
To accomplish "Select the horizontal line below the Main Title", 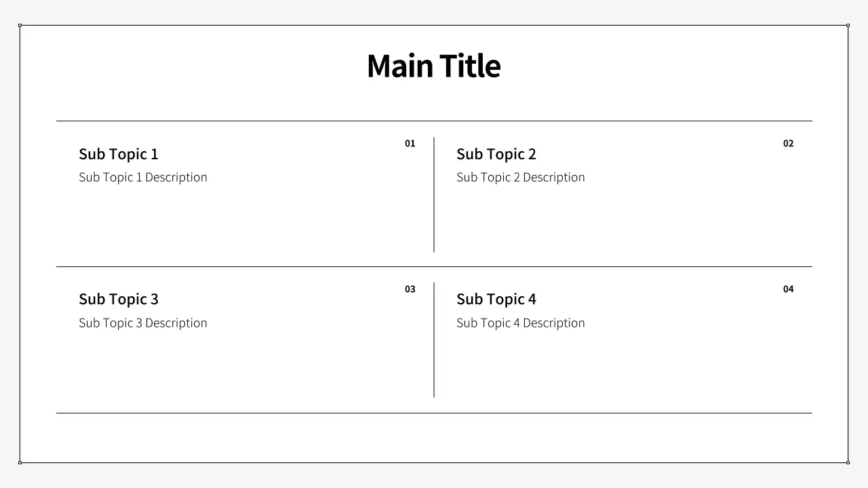I will tap(434, 121).
